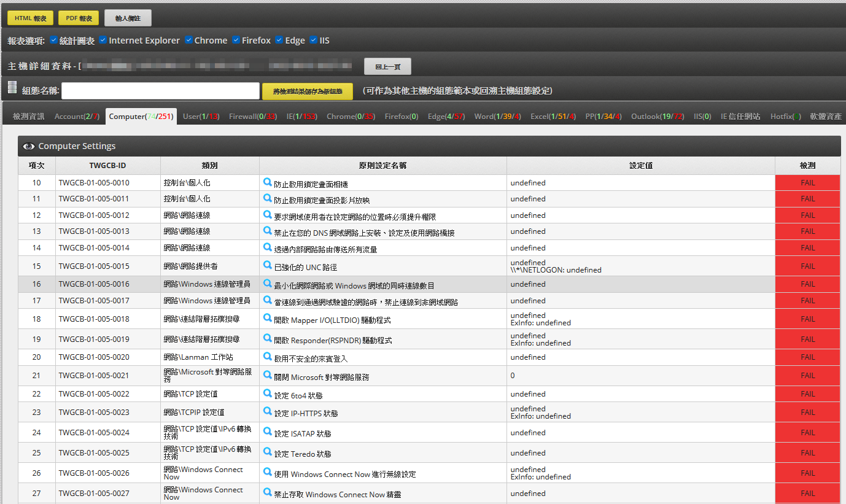Click the 將檢測結果儲存為新組態 button
Screen dimensions: 846x504
click(x=307, y=91)
